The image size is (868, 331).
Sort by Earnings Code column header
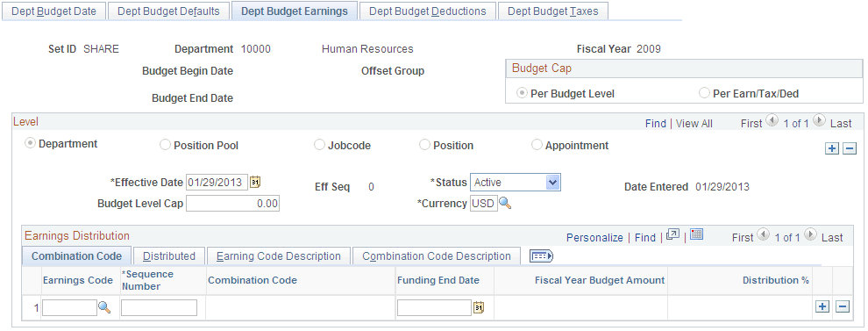click(77, 280)
